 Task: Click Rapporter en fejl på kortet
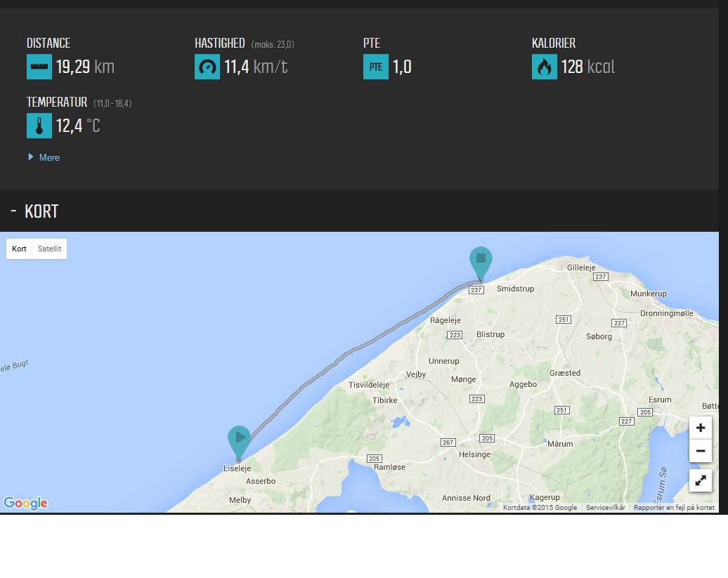(x=674, y=507)
